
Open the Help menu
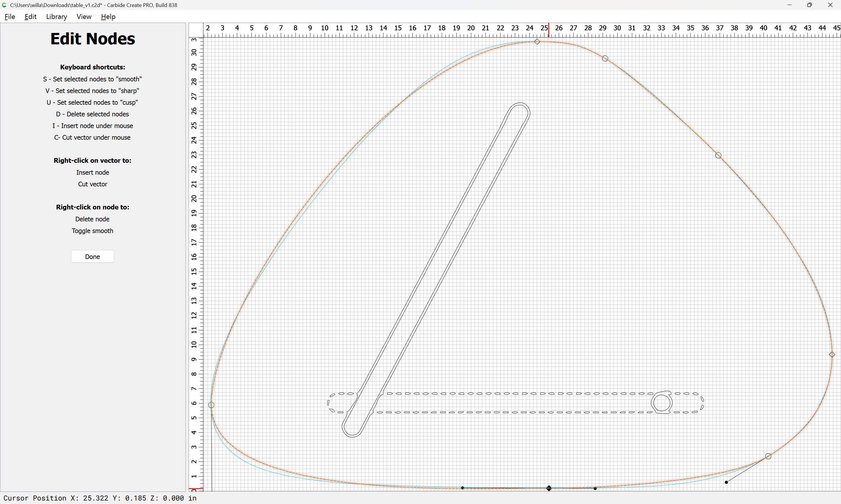(108, 17)
